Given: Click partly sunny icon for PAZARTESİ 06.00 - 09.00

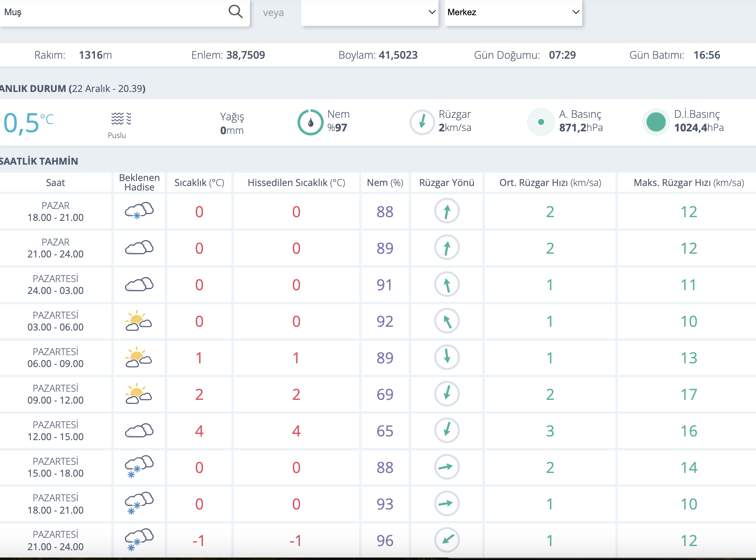Looking at the screenshot, I should pyautogui.click(x=138, y=357).
